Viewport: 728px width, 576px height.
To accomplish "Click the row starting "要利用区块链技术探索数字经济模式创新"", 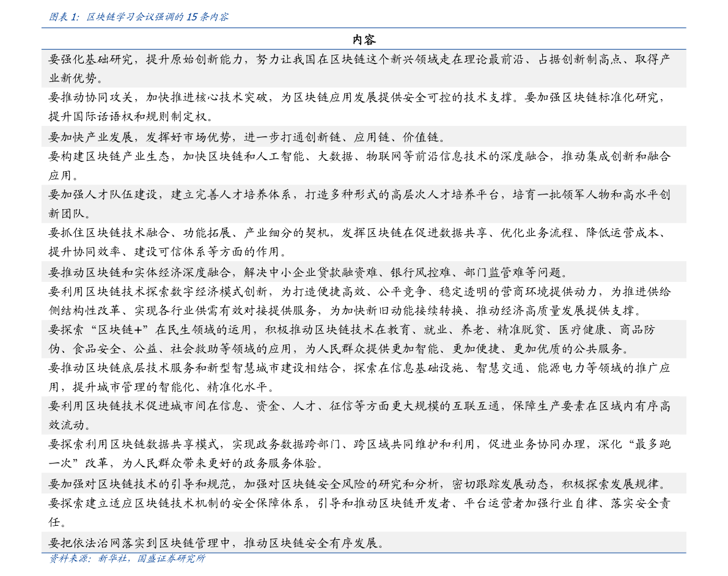I will 359,301.
